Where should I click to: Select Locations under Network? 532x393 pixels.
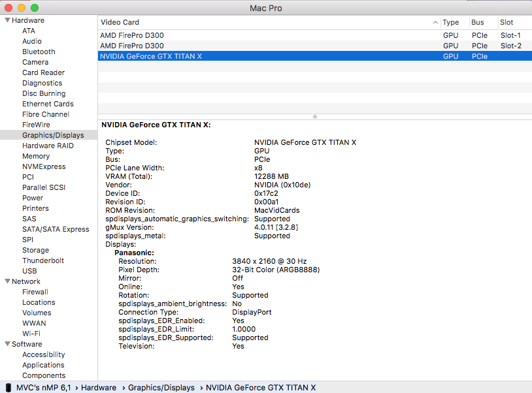(39, 302)
